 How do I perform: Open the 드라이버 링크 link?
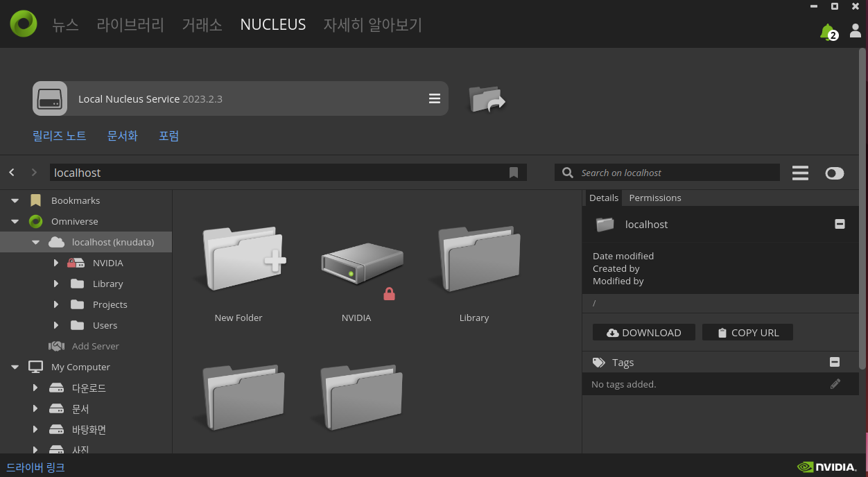(35, 467)
